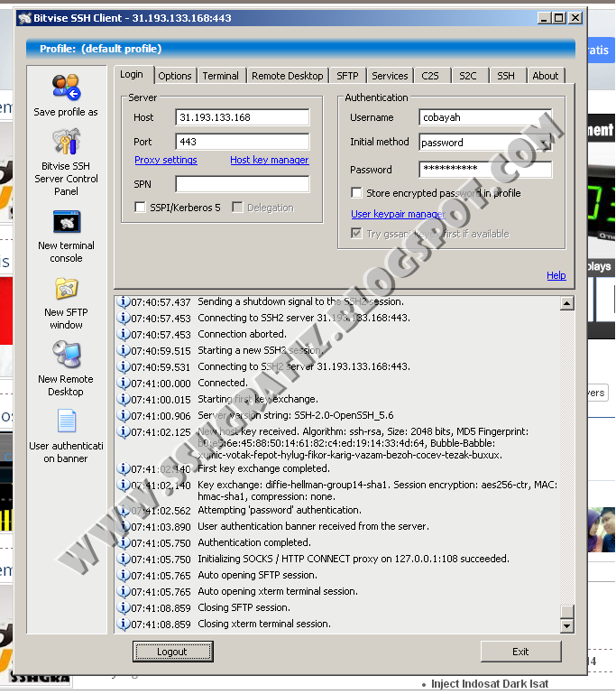
Task: Switch to Remote Desktop tab
Action: pyautogui.click(x=288, y=76)
